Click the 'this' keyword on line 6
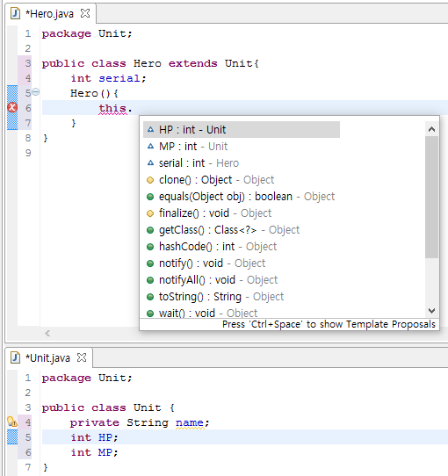 [112, 108]
